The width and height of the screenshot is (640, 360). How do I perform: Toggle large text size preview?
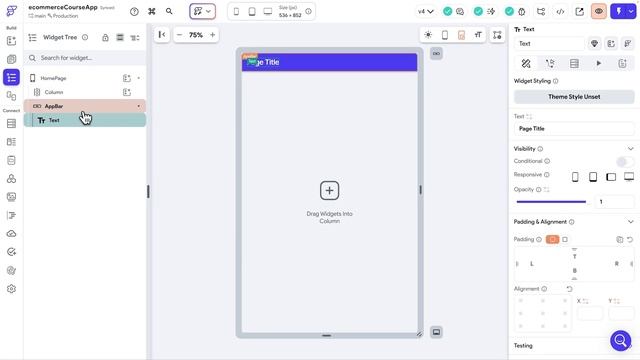(478, 35)
